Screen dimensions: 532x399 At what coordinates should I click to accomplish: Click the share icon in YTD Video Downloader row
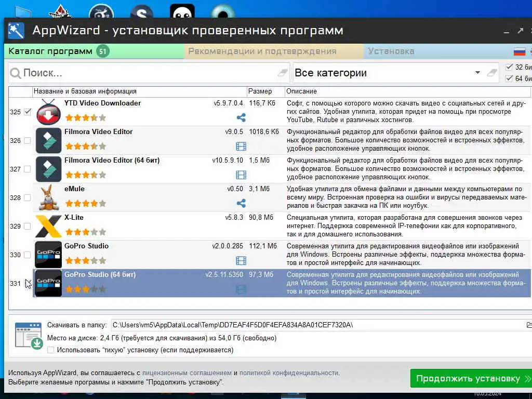tap(241, 118)
